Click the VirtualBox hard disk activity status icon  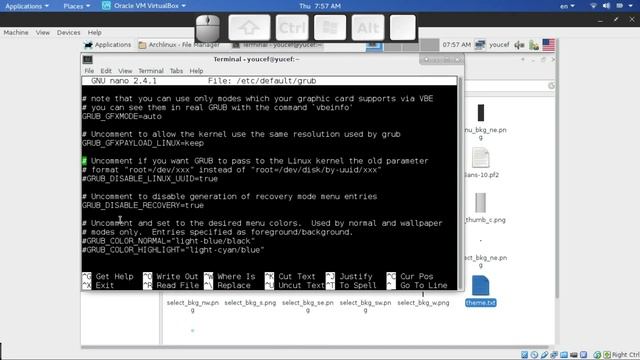(524, 355)
